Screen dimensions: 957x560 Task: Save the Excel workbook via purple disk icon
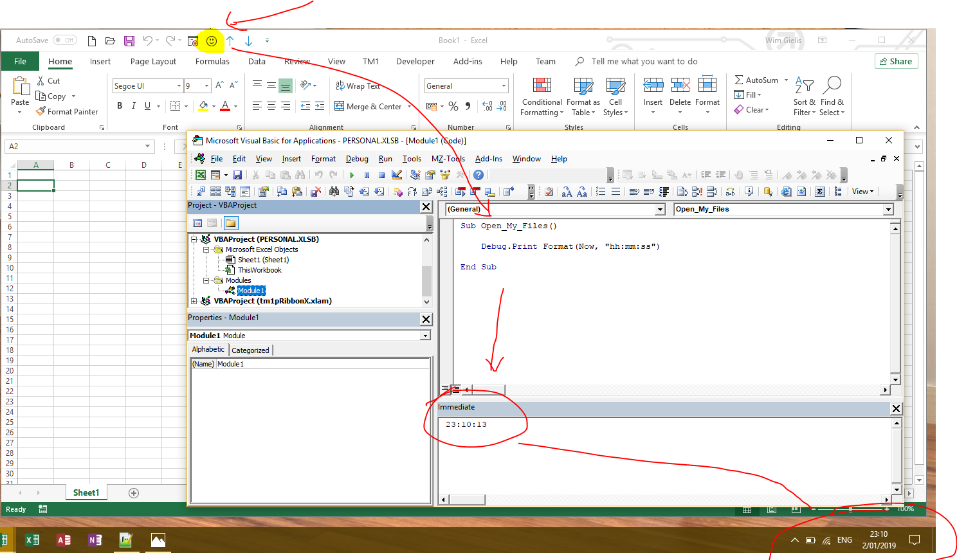129,41
